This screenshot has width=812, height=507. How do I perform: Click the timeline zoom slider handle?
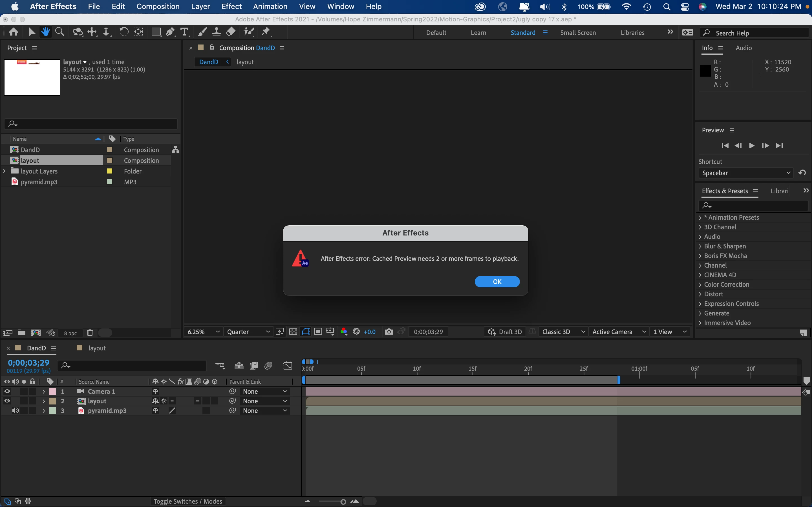tap(343, 502)
